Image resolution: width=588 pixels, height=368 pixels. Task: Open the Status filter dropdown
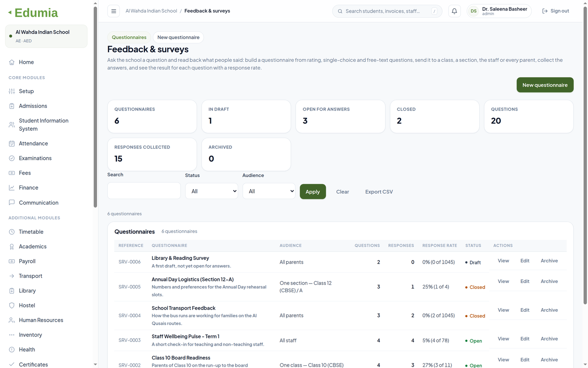tap(212, 191)
